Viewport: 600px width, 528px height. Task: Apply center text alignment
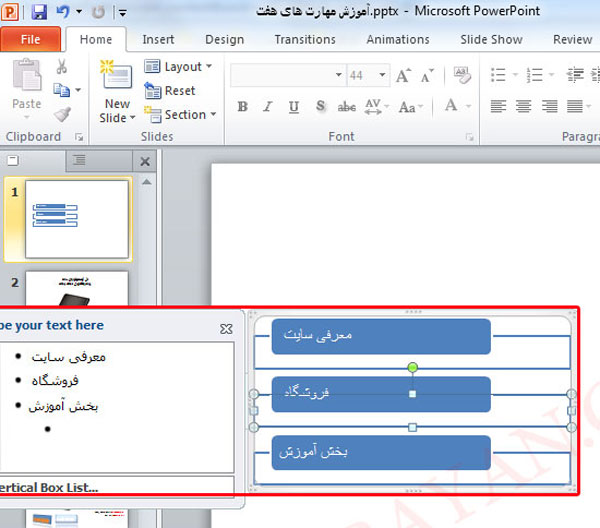click(x=525, y=106)
